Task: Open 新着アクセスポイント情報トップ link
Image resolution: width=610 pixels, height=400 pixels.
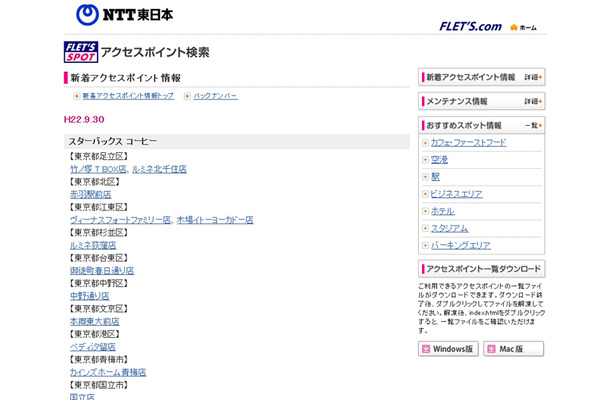Action: coord(128,96)
